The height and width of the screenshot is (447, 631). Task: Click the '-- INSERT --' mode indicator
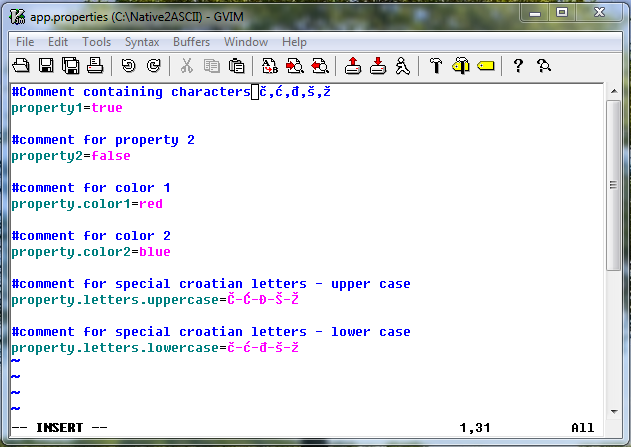(x=59, y=428)
